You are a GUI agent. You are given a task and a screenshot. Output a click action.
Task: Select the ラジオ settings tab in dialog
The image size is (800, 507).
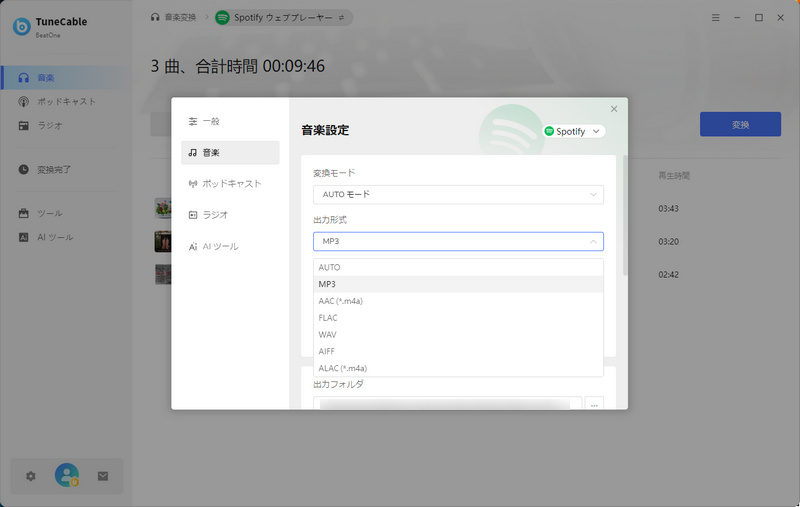tap(230, 215)
